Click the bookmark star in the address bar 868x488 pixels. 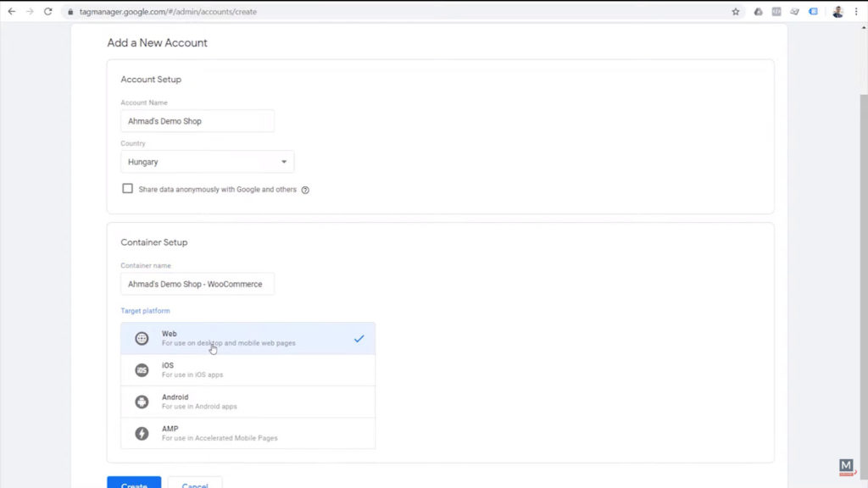click(736, 11)
